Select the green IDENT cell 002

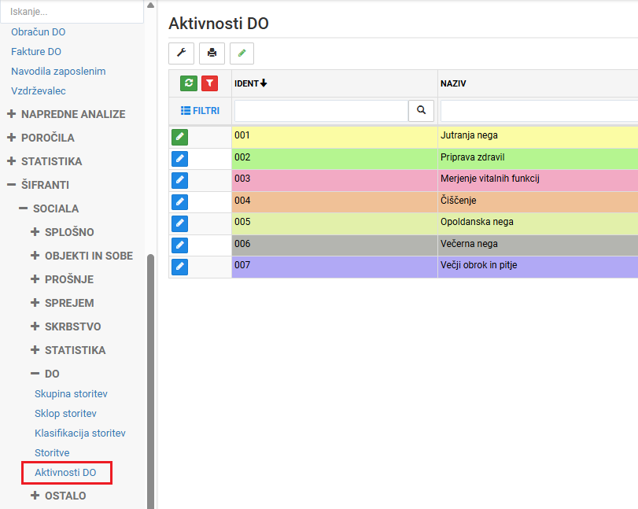(334, 159)
